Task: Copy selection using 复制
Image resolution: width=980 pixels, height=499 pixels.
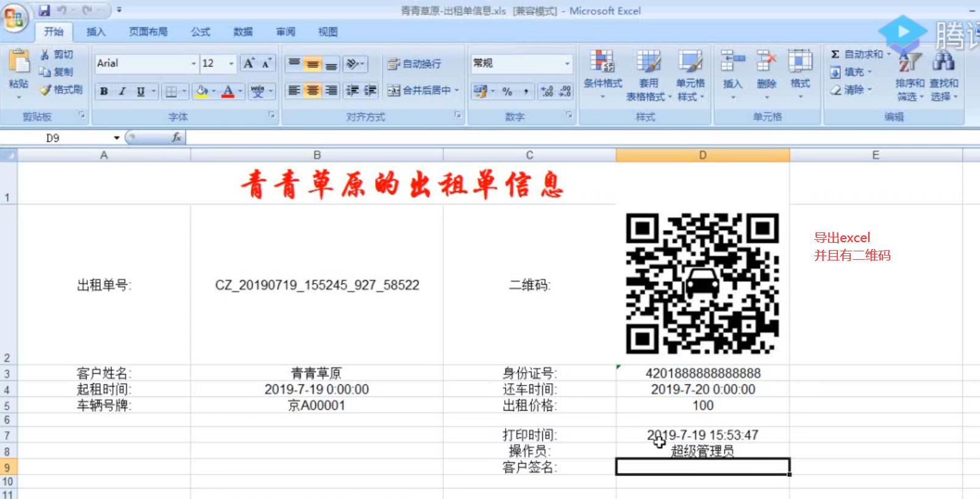Action: 57,71
